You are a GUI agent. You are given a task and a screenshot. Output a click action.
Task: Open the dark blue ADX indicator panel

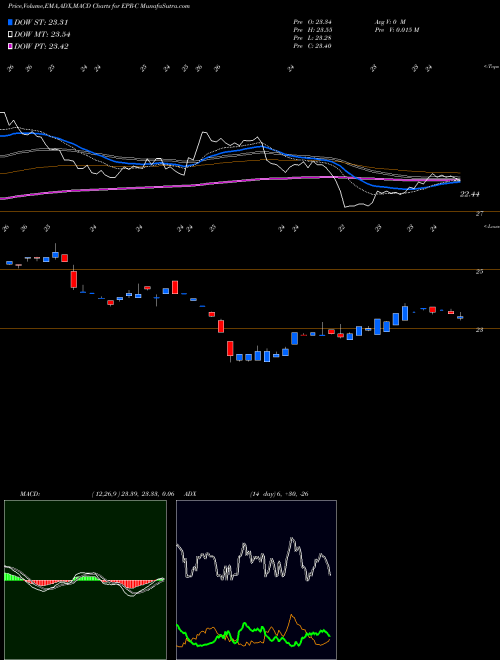coord(256,580)
